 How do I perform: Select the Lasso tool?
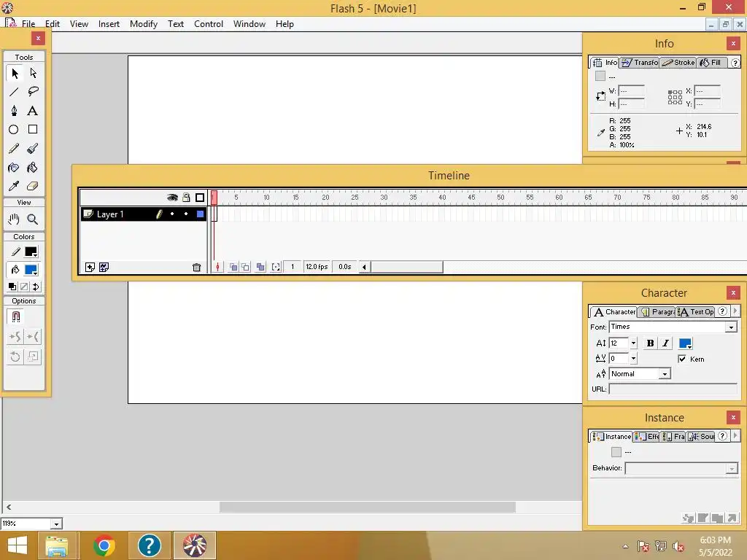click(x=33, y=92)
